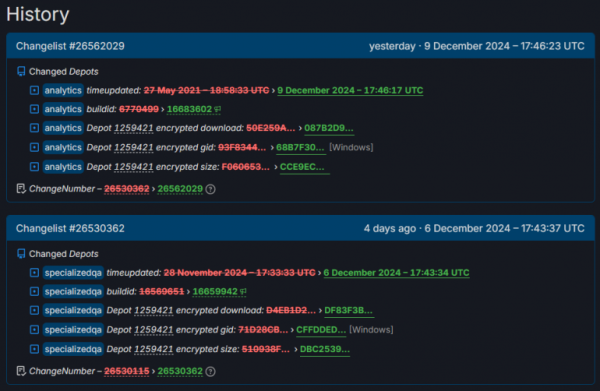Click the help icon beside ChangeNumber 26530362

point(210,371)
